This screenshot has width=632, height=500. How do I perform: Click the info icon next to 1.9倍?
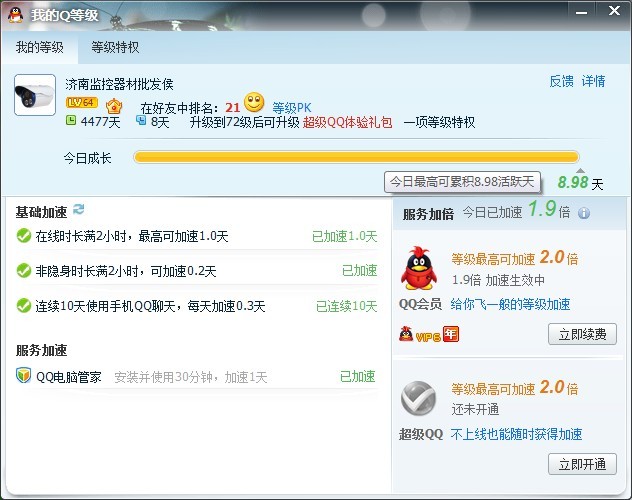pos(584,213)
